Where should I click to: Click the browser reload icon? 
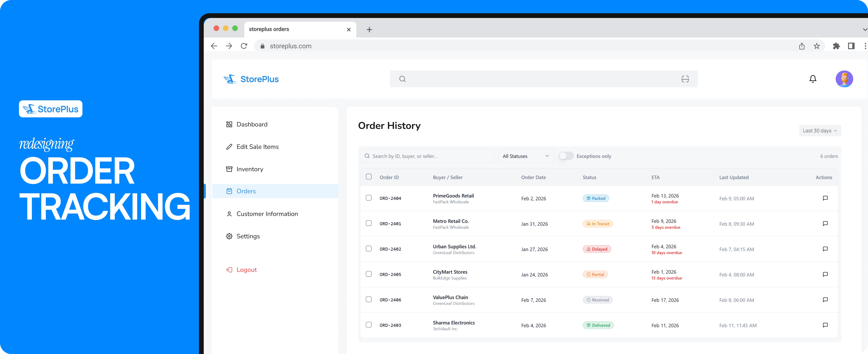244,46
